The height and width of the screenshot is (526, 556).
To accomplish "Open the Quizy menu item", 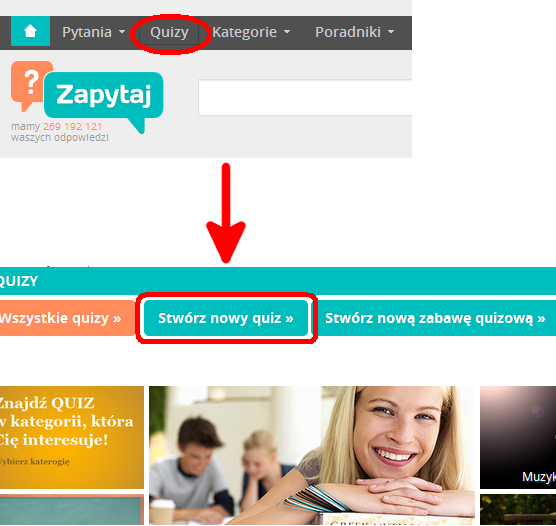I will tap(169, 32).
